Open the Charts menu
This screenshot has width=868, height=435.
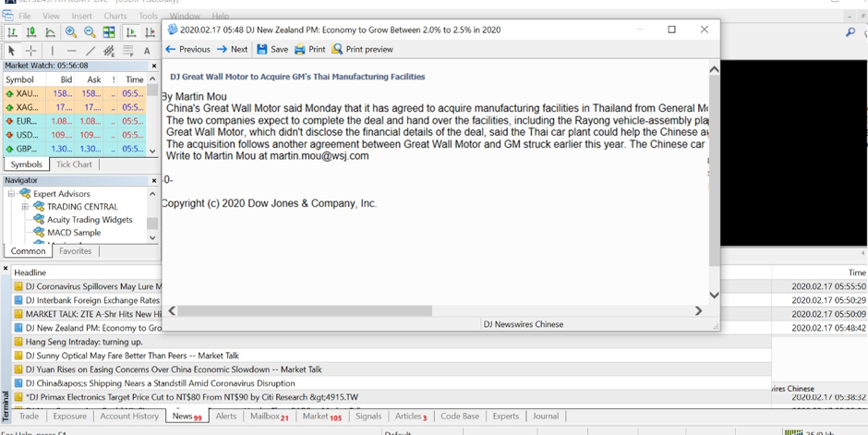115,16
